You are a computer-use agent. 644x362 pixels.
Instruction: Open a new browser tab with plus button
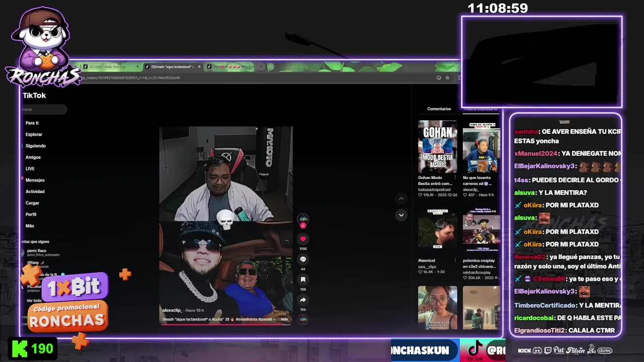pyautogui.click(x=271, y=66)
